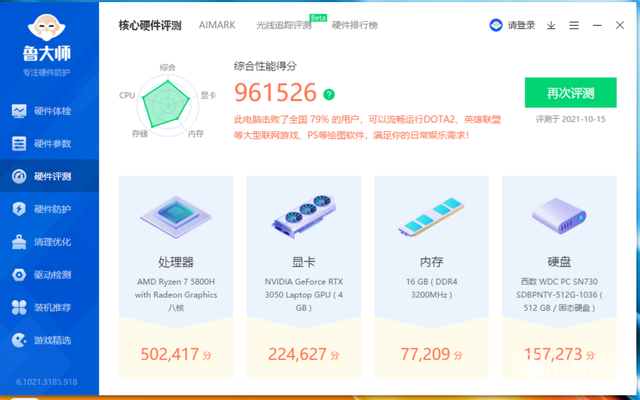The width and height of the screenshot is (640, 400).
Task: Click the overall score 961526
Action: pos(276,92)
